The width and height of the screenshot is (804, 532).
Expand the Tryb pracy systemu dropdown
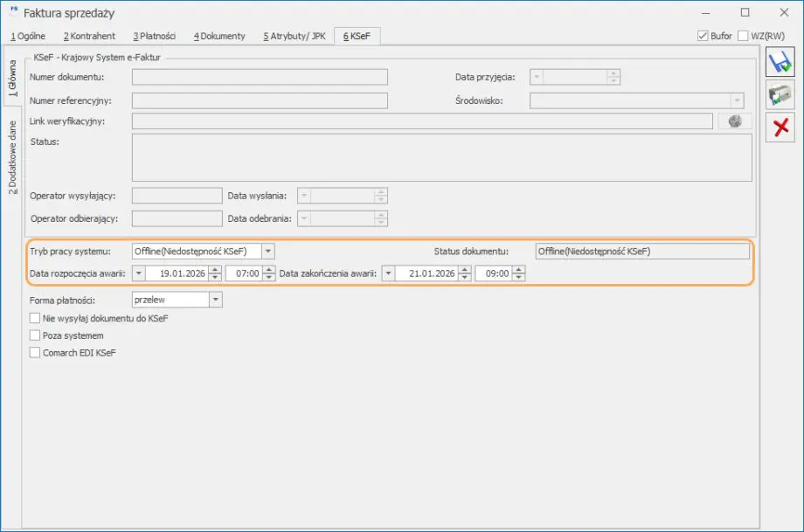[268, 252]
